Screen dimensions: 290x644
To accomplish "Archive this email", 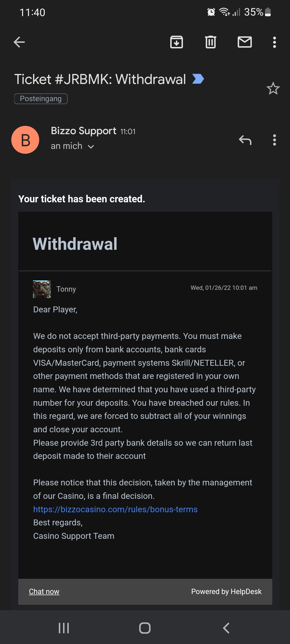I will (176, 42).
